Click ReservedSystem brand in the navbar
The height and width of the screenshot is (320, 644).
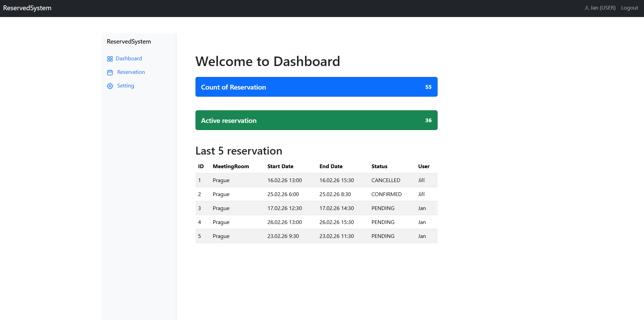(27, 8)
